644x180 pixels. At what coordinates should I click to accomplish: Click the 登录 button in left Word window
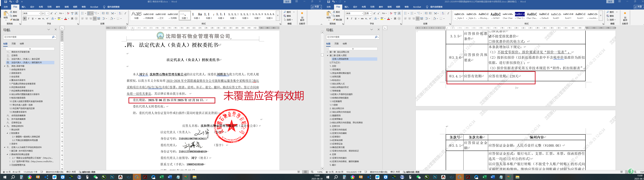click(x=287, y=2)
